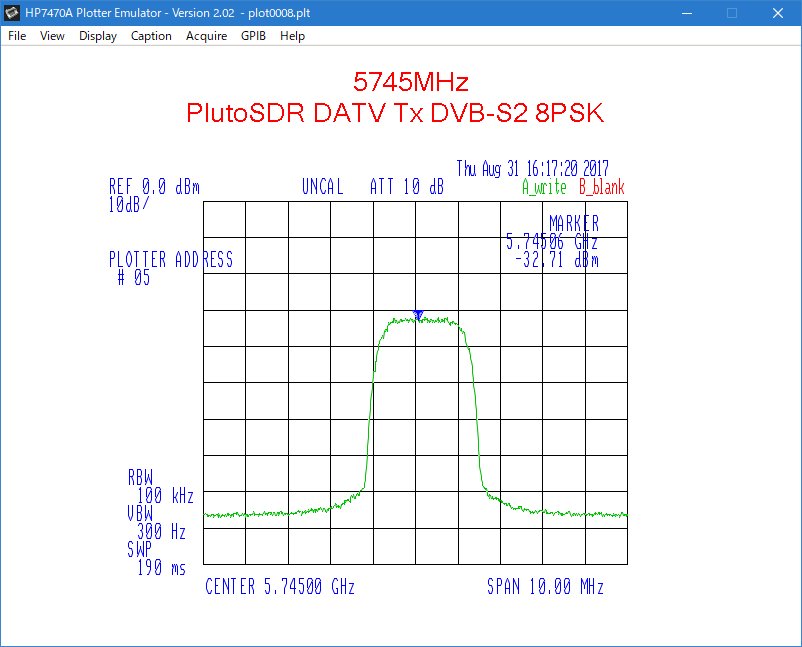Click the sweep time '190 ms'
Screen dimensions: 802x647
click(x=161, y=568)
